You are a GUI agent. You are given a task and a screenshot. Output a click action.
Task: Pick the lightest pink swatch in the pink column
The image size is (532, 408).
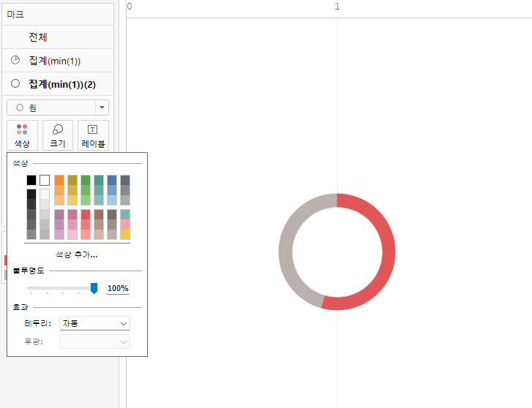(72, 235)
